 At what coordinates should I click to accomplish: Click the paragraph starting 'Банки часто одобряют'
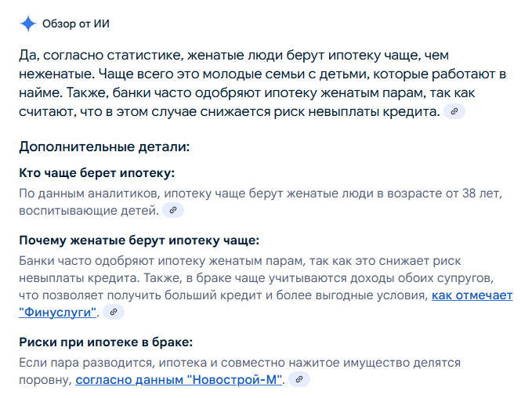tap(266, 287)
